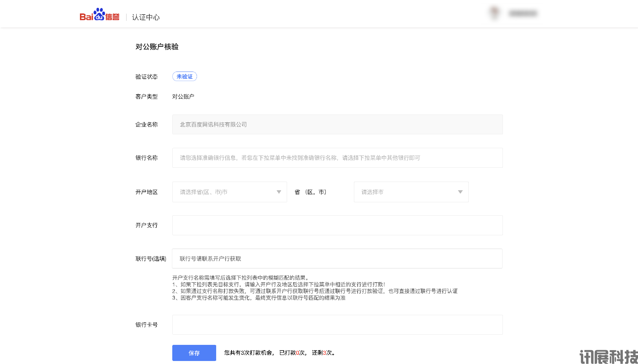Click the 开户地区 field label
The image size is (638, 364).
tap(146, 192)
